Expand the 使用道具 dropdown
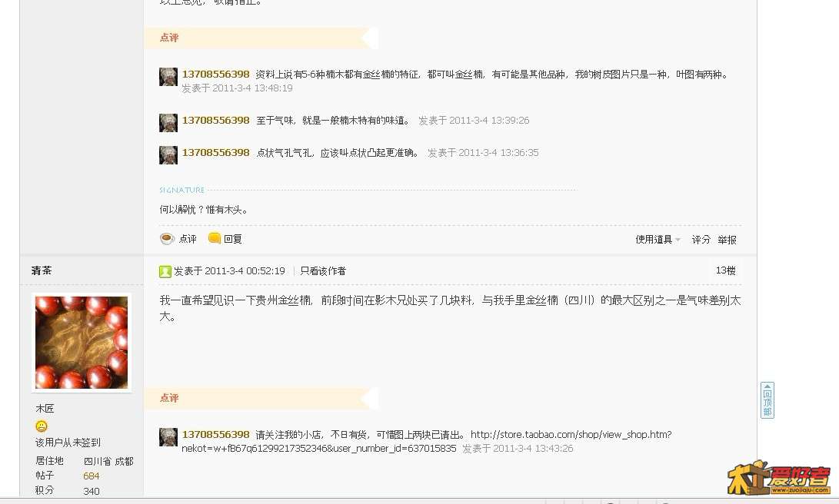This screenshot has width=839, height=504. (658, 240)
